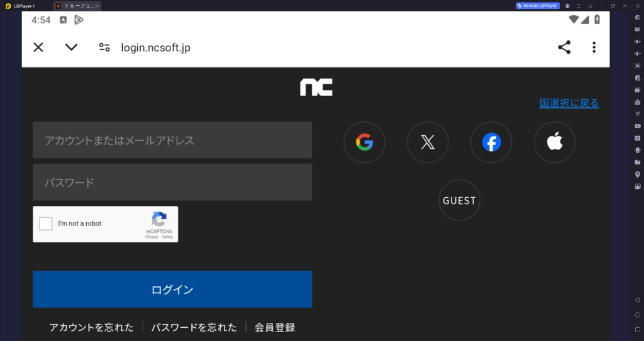Image resolution: width=644 pixels, height=341 pixels.
Task: Click the blue ログイン button
Action: (x=172, y=290)
